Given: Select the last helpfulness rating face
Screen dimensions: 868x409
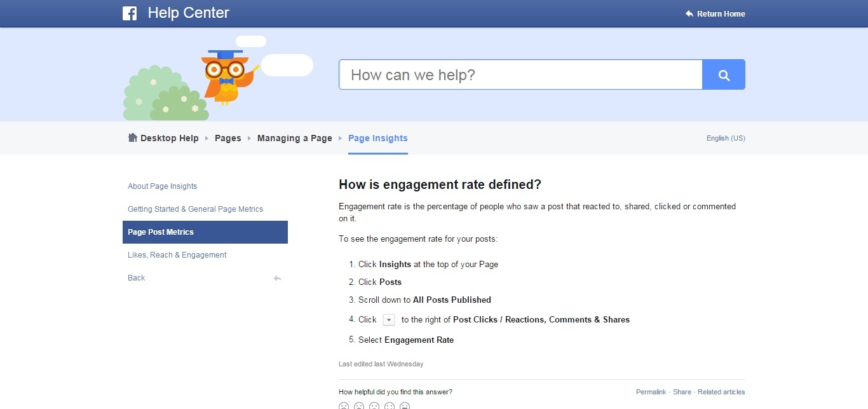Looking at the screenshot, I should [x=405, y=406].
